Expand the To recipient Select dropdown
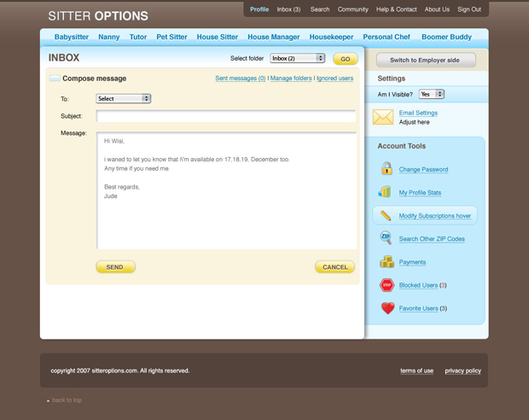Viewport: 529px width, 420px height. click(123, 99)
